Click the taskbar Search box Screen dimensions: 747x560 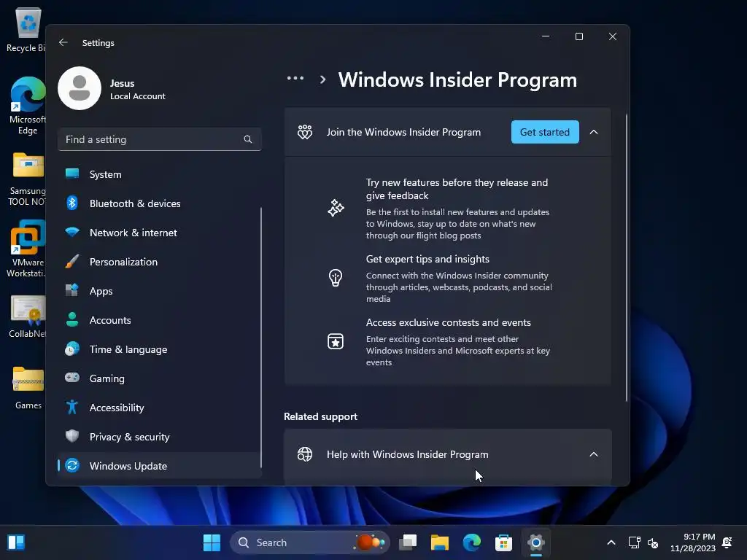pyautogui.click(x=309, y=542)
